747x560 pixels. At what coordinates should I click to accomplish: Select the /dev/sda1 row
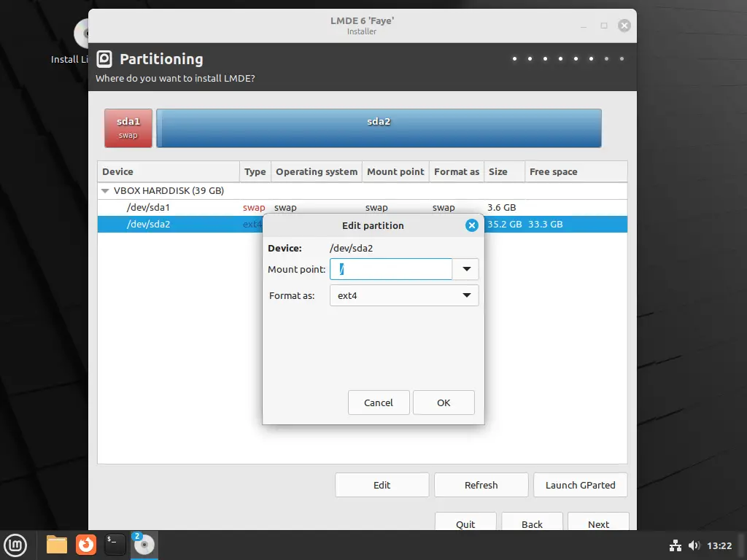pos(362,208)
